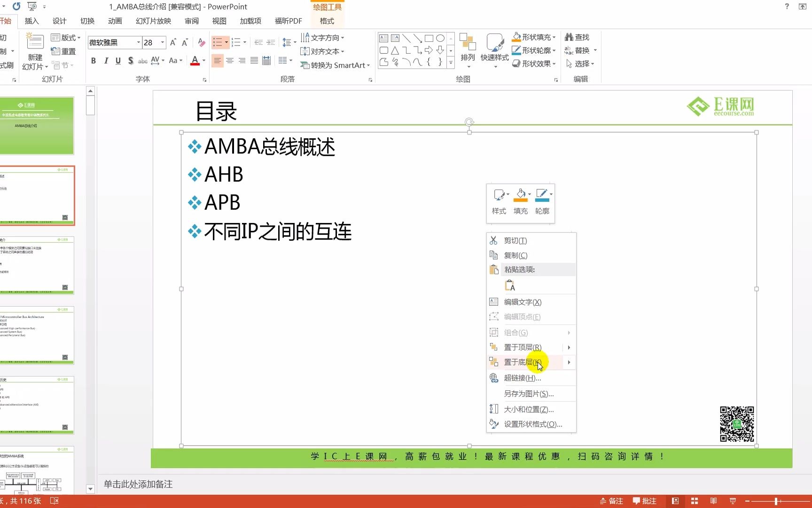Open the font color dropdown arrow
Viewport: 812px width, 508px height.
click(x=204, y=61)
